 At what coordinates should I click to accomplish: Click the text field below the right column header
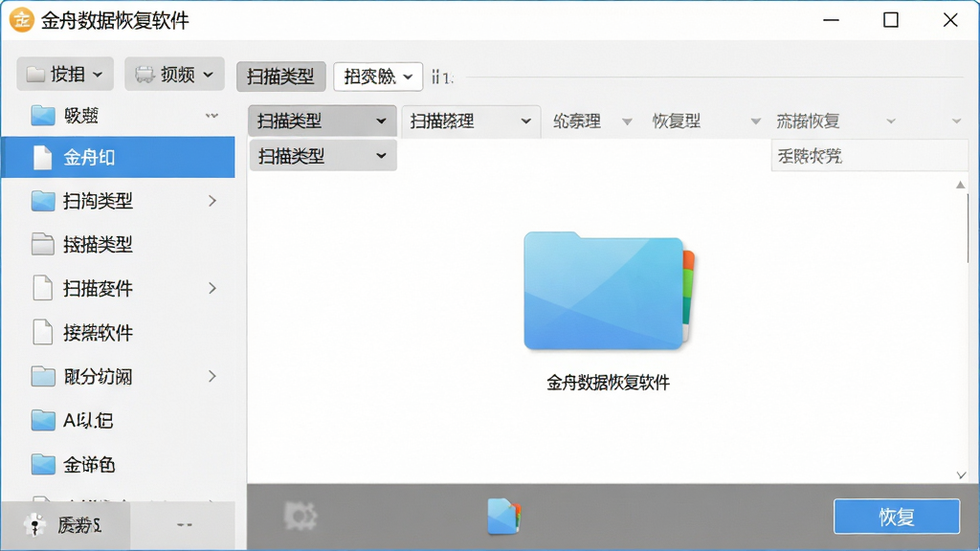pos(869,156)
